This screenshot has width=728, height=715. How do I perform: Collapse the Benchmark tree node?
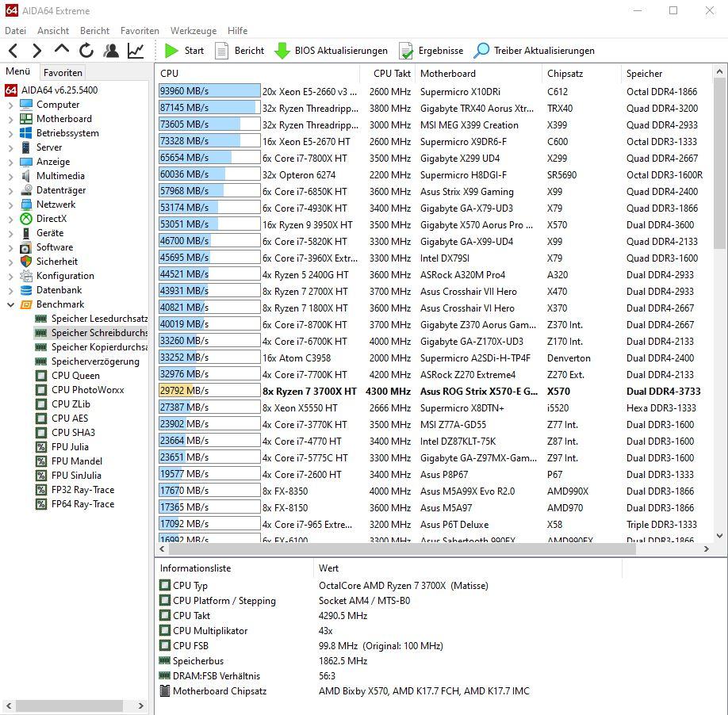tap(10, 305)
